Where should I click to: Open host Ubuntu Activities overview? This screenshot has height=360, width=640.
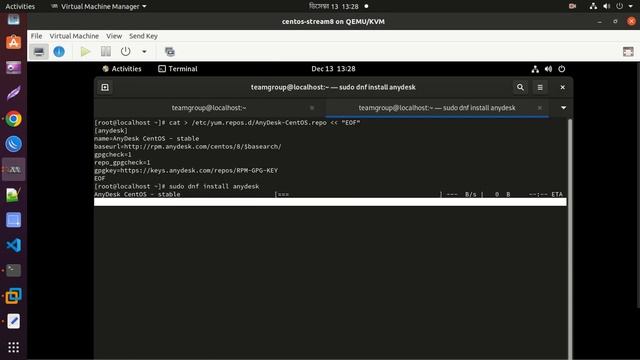coord(20,6)
